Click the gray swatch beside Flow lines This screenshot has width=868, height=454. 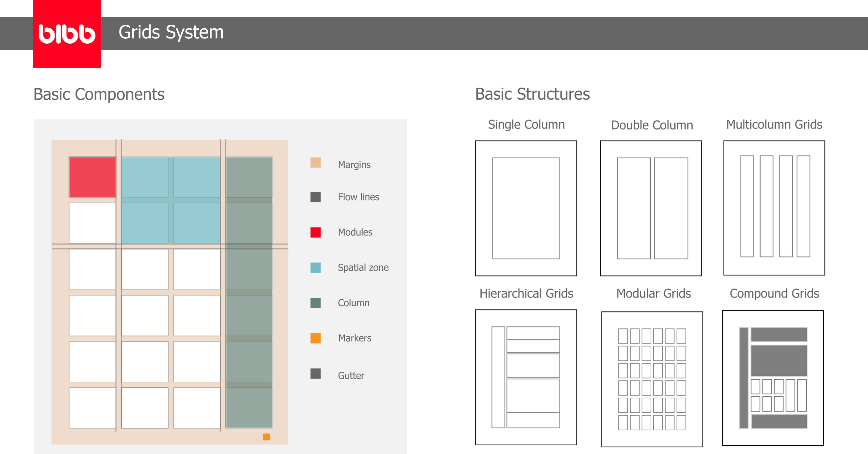click(x=316, y=197)
